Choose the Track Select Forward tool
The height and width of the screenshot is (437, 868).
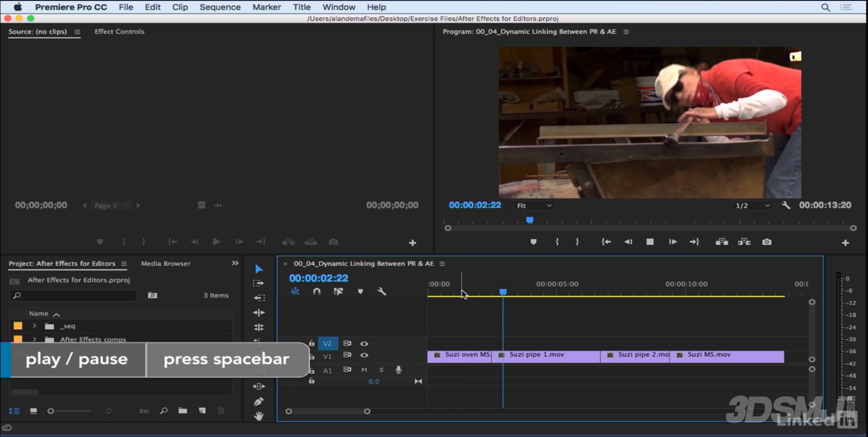[x=259, y=283]
